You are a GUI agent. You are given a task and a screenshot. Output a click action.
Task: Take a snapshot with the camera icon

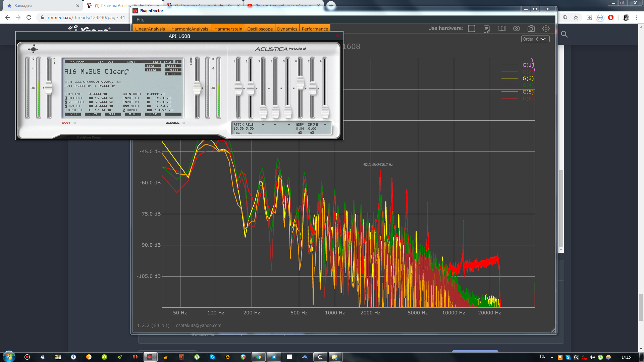pos(531,28)
